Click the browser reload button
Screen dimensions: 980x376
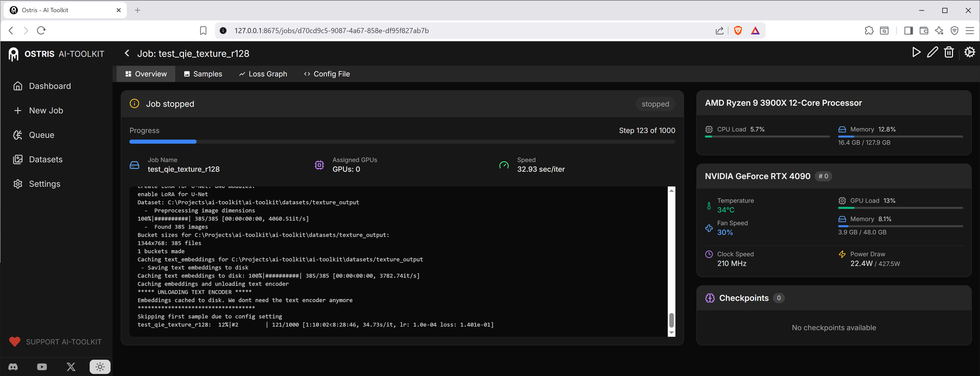coord(41,31)
